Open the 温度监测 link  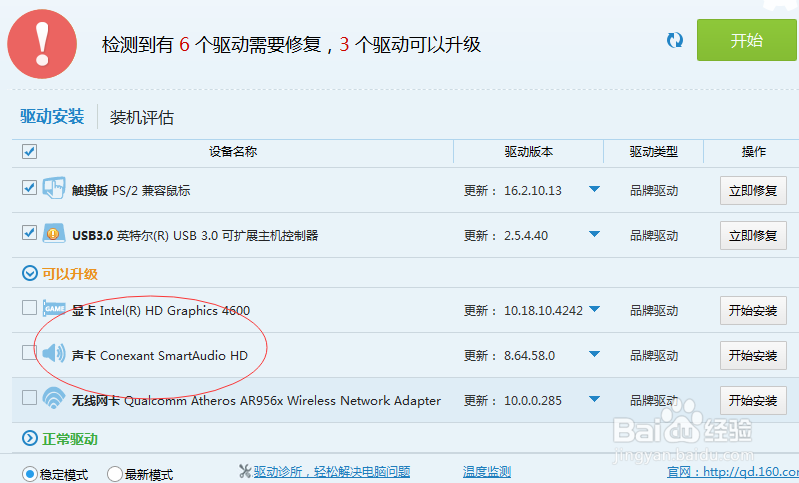[487, 472]
